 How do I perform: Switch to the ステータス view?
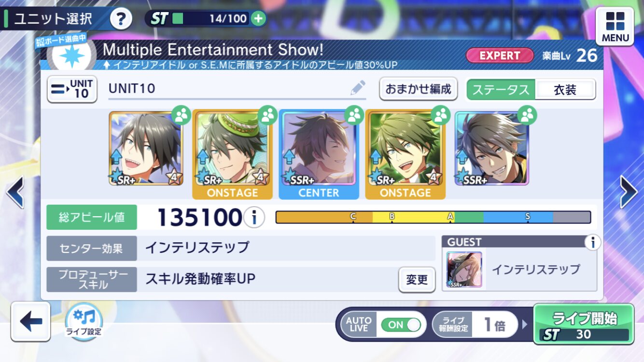pyautogui.click(x=501, y=89)
